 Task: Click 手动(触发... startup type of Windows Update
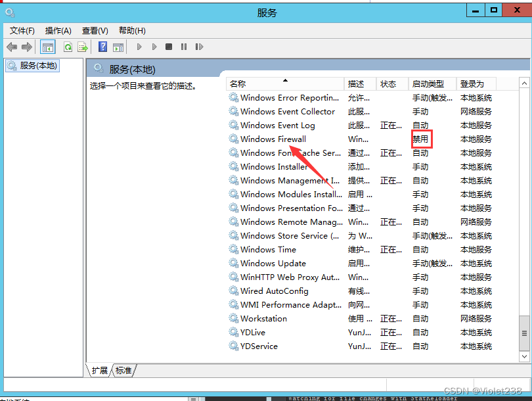tap(432, 264)
